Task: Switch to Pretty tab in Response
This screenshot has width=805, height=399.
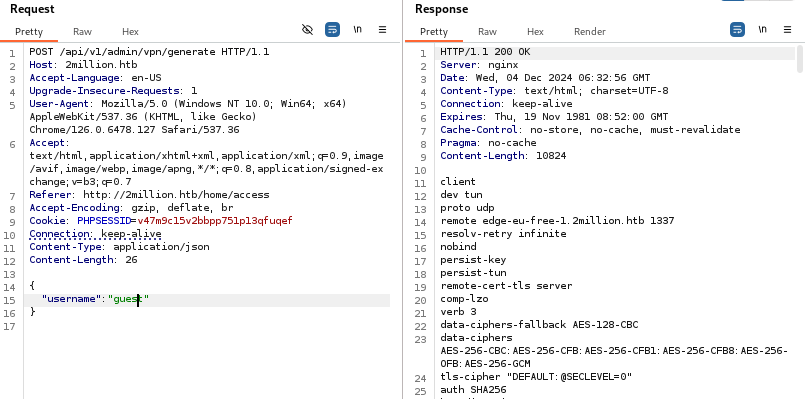Action: (434, 32)
